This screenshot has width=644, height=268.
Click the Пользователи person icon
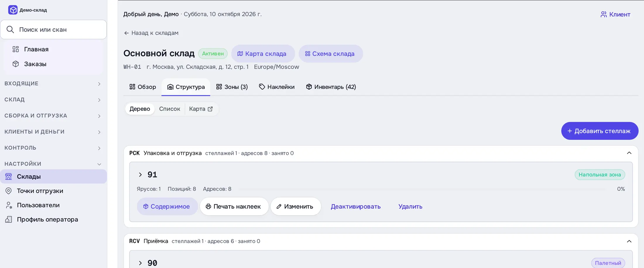coord(9,205)
